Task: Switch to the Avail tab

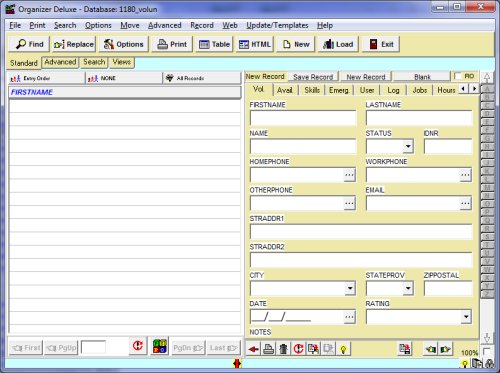Action: [285, 90]
